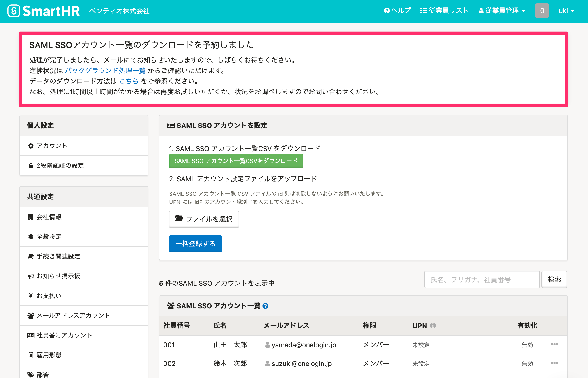The image size is (588, 378).
Task: Click 無効 status in the 001 row
Action: pos(527,345)
